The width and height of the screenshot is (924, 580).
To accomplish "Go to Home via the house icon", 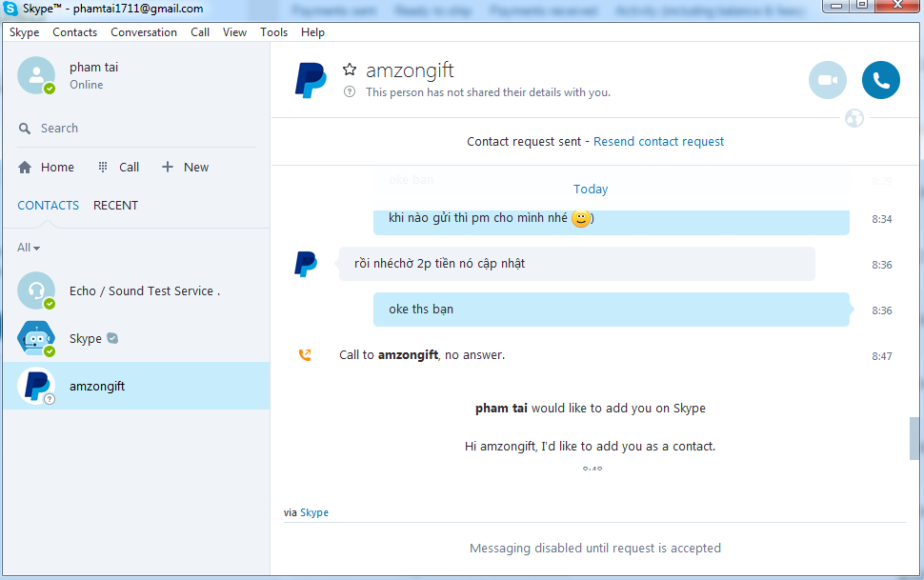I will click(x=25, y=168).
